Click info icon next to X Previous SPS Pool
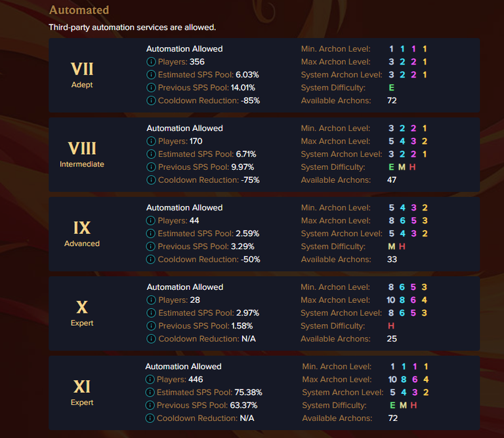Image resolution: width=504 pixels, height=438 pixels. [x=151, y=326]
